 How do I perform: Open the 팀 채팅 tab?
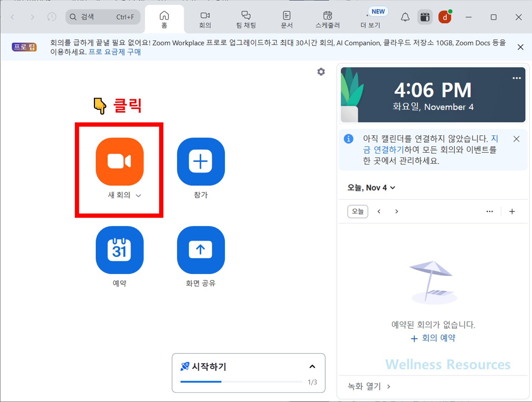pos(246,20)
